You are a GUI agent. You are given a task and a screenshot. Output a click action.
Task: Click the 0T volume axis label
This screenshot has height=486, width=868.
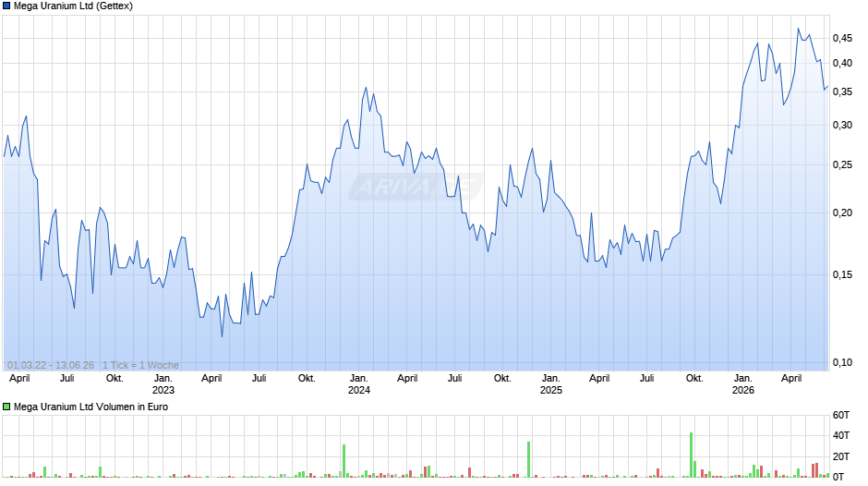[838, 477]
